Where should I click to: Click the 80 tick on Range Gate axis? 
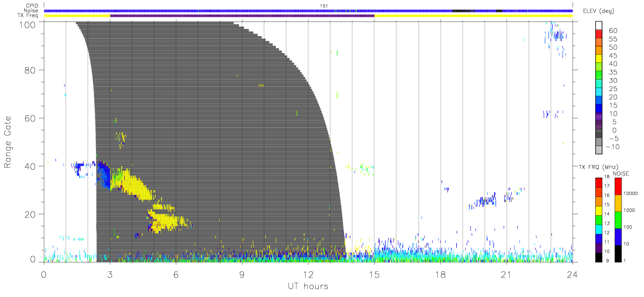(31, 70)
